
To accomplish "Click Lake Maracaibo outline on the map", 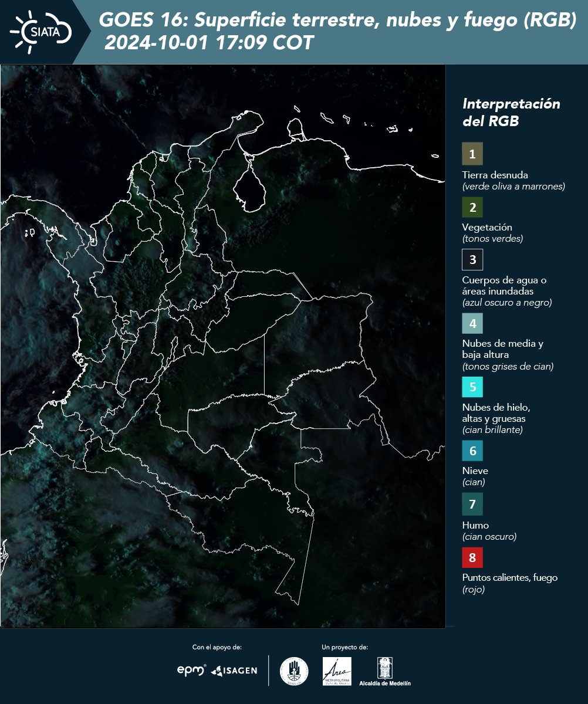I will pos(249,184).
